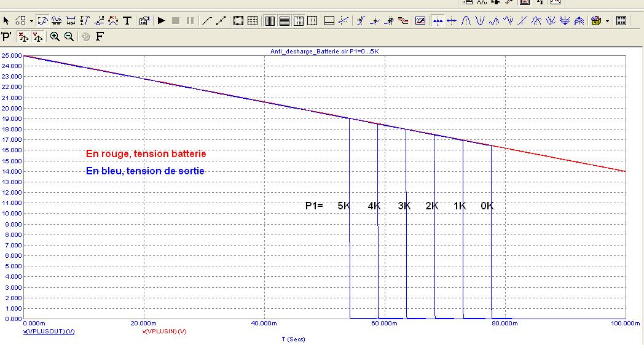Screen dimensions: 644x345
Task: Enable Next Interpolated Data Point cursor mode
Action: coord(452,20)
